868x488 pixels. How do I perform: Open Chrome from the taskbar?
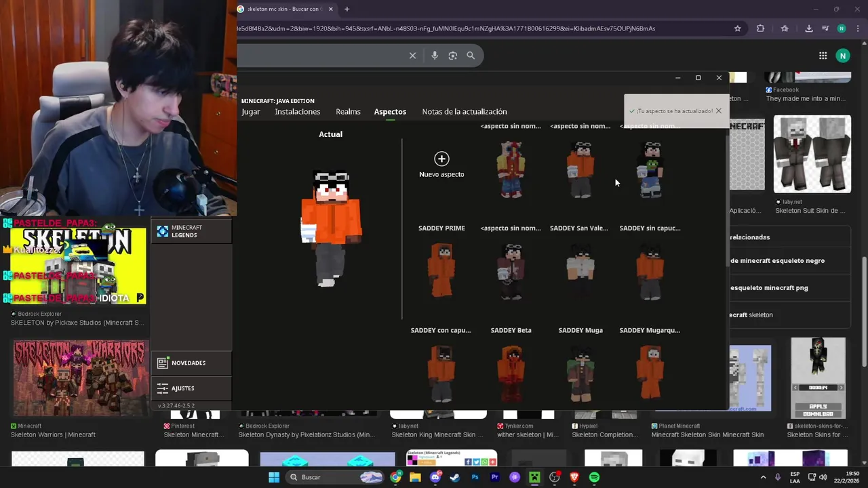point(396,477)
